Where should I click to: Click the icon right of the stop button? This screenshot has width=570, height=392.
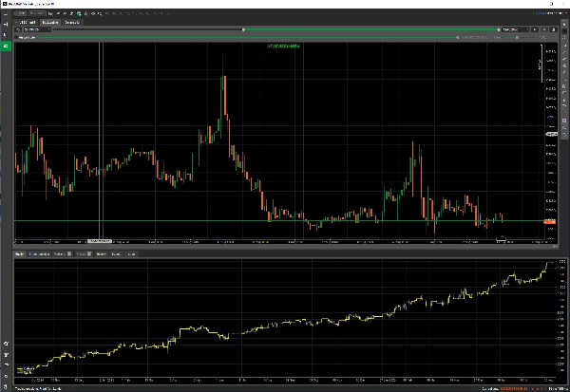553,29
